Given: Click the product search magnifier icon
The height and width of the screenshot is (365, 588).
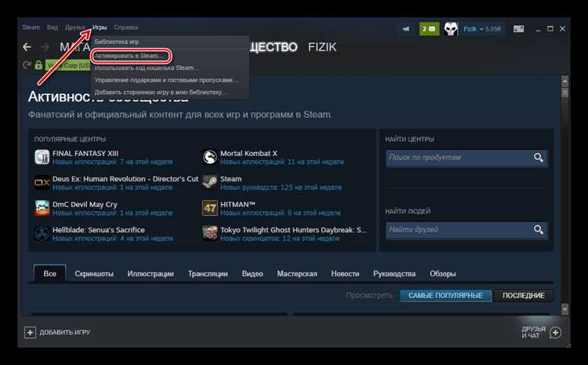Looking at the screenshot, I should pos(539,158).
